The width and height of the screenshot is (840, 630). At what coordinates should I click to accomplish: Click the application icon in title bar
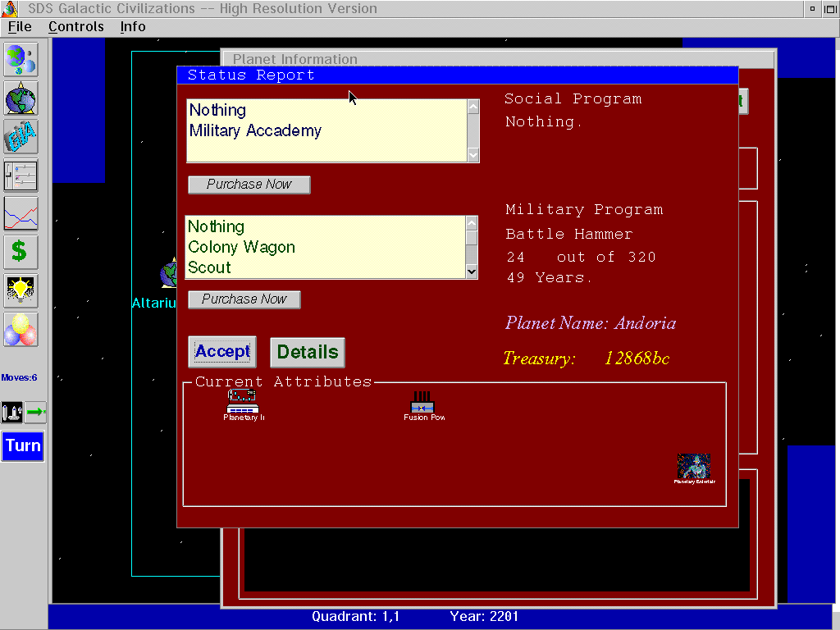[x=10, y=8]
